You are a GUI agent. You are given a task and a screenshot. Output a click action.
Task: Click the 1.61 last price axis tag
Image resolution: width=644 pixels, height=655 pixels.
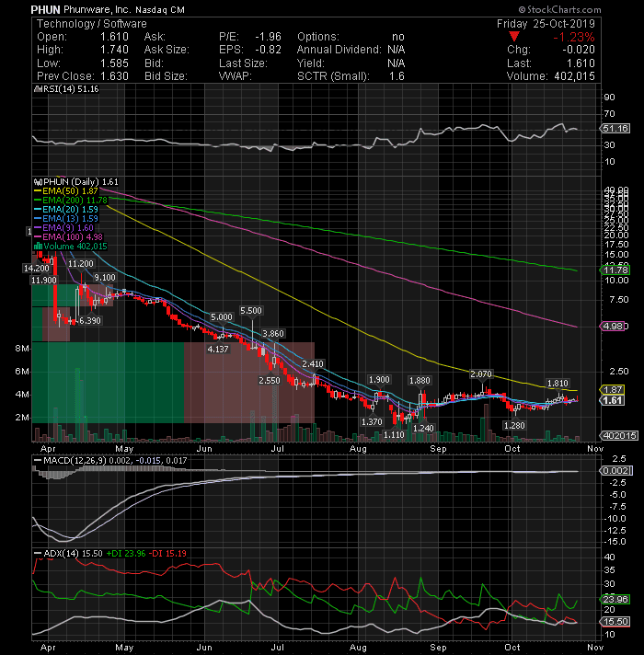tap(613, 400)
